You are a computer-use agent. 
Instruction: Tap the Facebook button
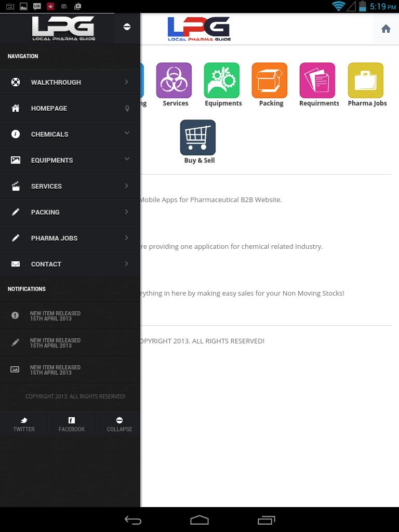(x=72, y=424)
